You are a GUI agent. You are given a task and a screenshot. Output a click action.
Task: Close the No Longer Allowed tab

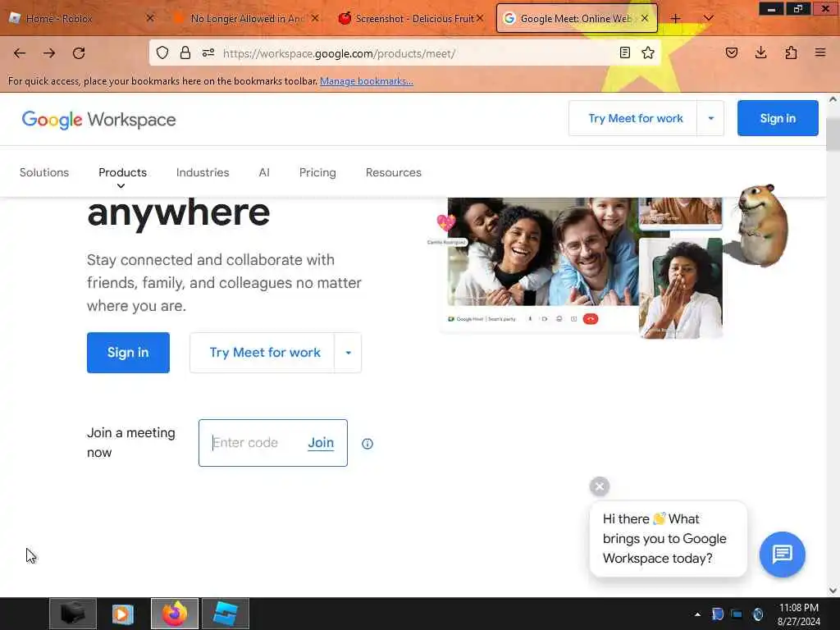tap(315, 18)
